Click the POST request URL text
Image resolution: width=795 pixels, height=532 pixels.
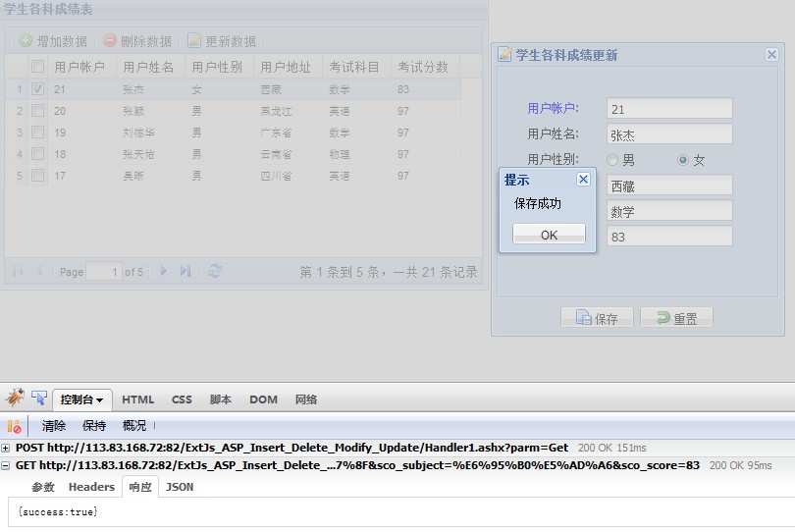coord(292,448)
